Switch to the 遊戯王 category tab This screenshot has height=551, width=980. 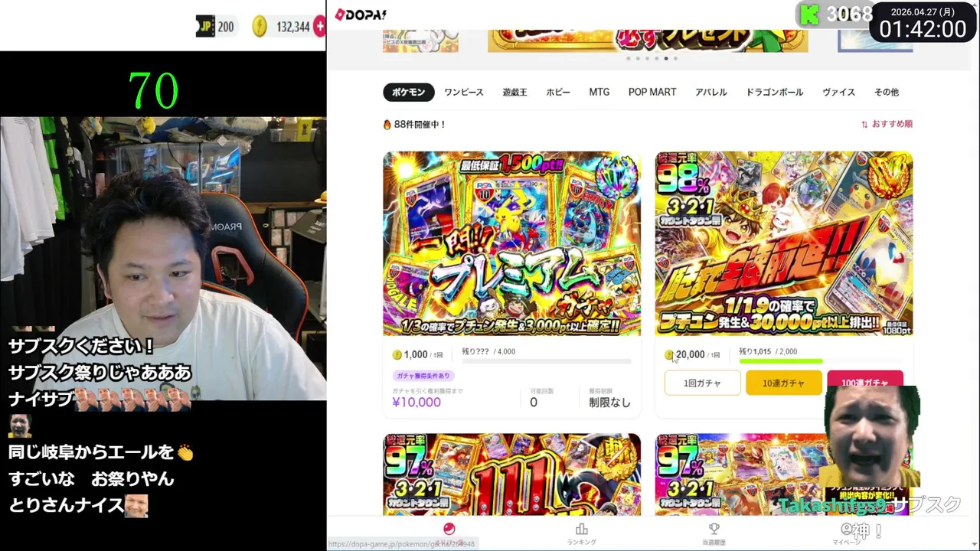tap(514, 92)
